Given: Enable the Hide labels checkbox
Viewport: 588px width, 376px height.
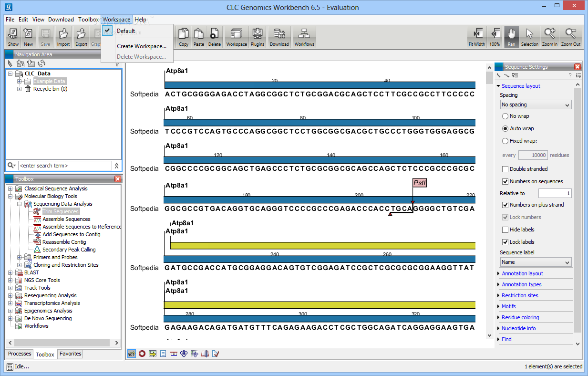Looking at the screenshot, I should click(x=505, y=230).
